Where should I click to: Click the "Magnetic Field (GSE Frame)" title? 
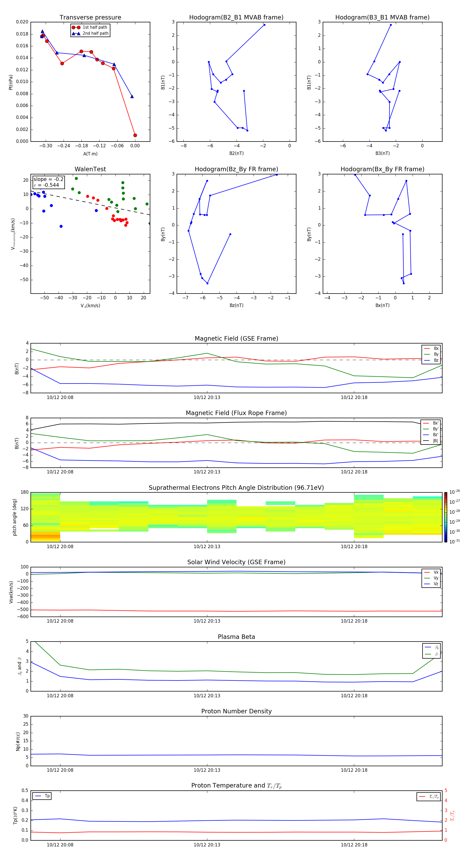(236, 339)
